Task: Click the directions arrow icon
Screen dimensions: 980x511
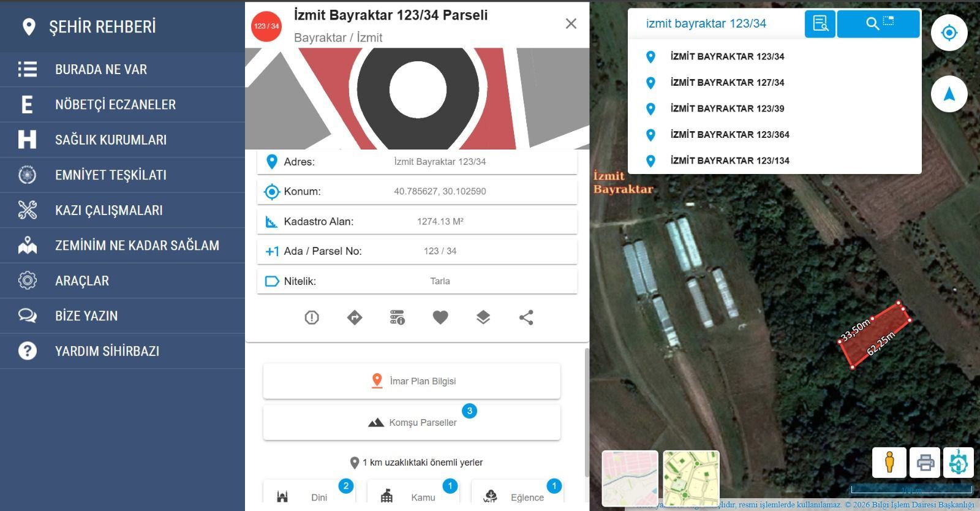Action: coord(355,317)
